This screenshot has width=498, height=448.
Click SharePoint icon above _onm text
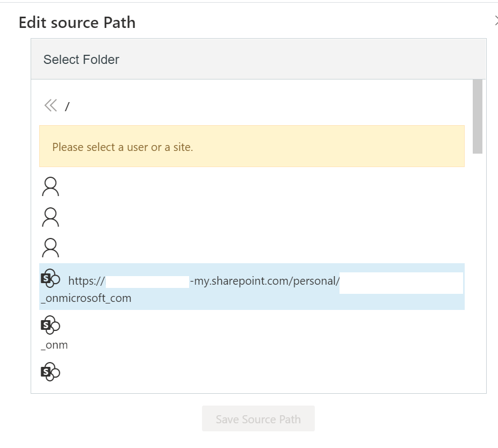pos(50,325)
